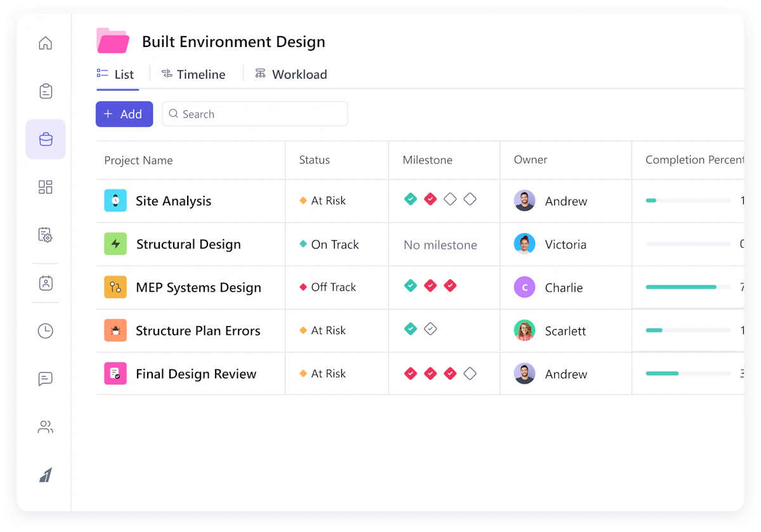Click the Structure Plan Errors bug icon

(x=115, y=330)
